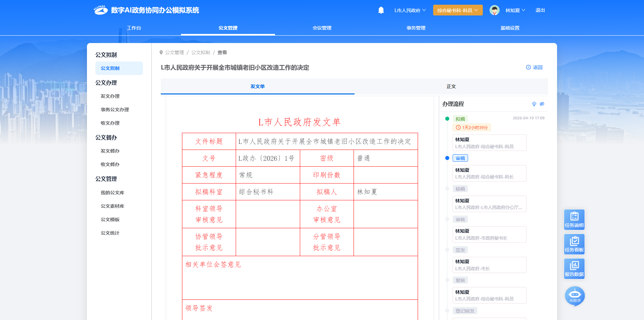Click the timestamp 2026-04-10 17:09
The image size is (644, 320).
point(528,118)
